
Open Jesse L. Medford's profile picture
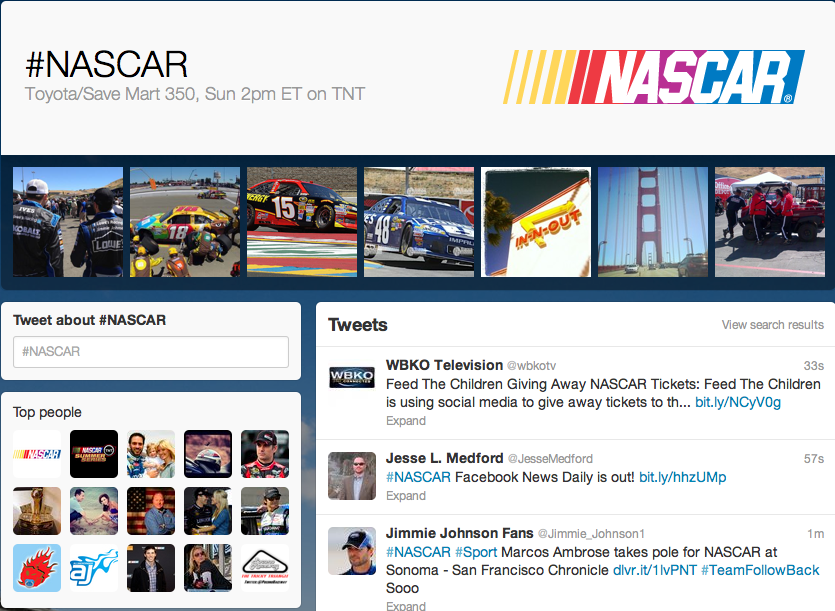click(351, 476)
